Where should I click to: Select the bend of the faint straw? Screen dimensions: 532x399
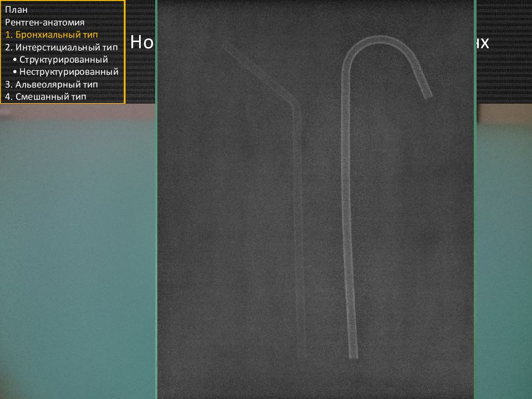pos(295,104)
